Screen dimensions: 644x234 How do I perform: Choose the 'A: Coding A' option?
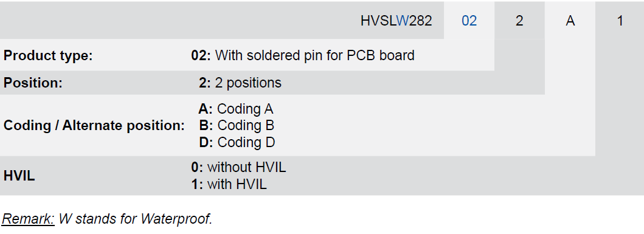point(236,109)
